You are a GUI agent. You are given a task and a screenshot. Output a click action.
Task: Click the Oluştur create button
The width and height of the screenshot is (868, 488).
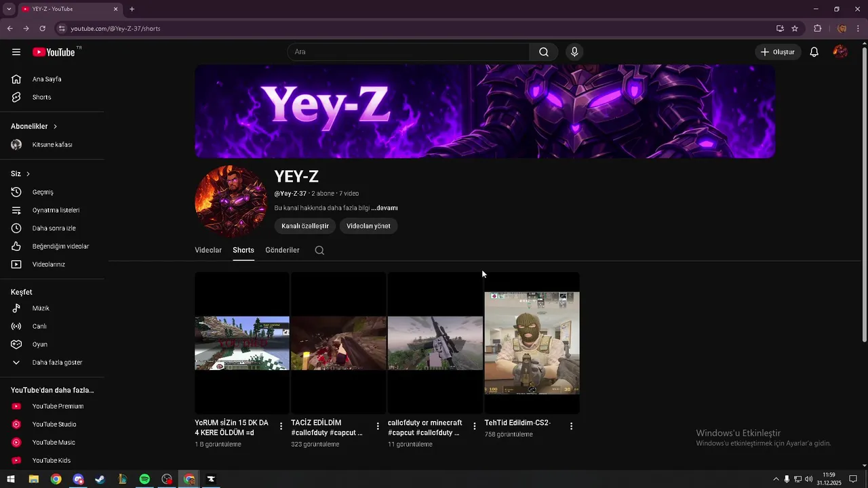tap(778, 52)
